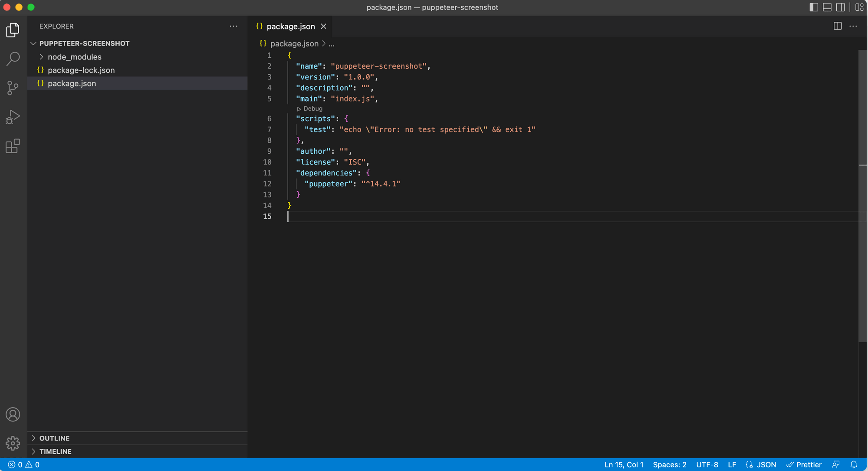
Task: Open the Search view in activity bar
Action: [13, 59]
